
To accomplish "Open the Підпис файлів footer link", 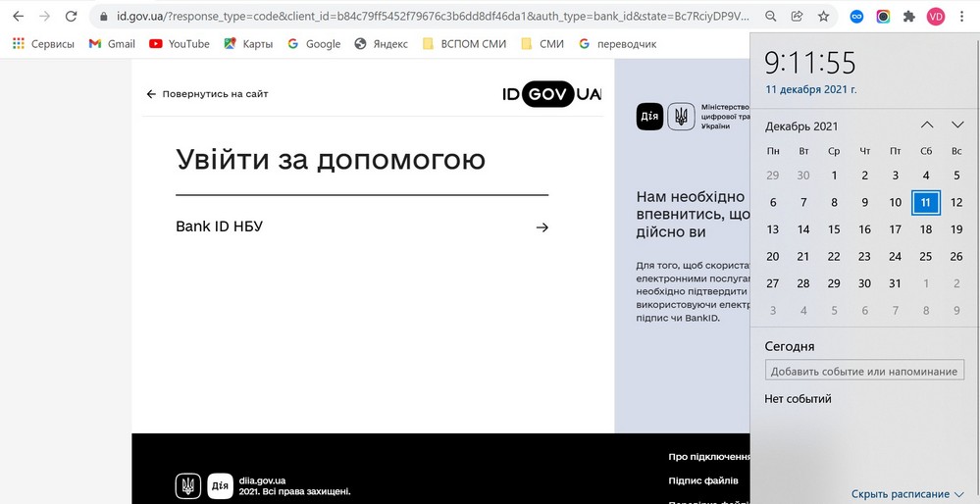I will pyautogui.click(x=703, y=480).
